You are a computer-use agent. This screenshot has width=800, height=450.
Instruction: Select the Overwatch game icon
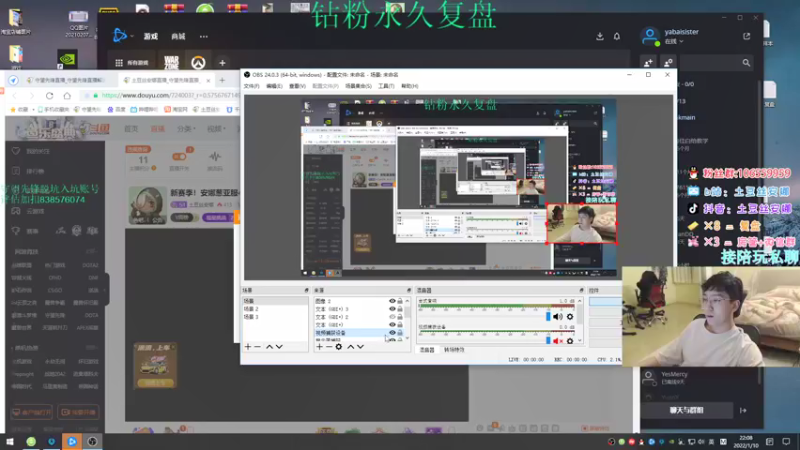pos(198,63)
